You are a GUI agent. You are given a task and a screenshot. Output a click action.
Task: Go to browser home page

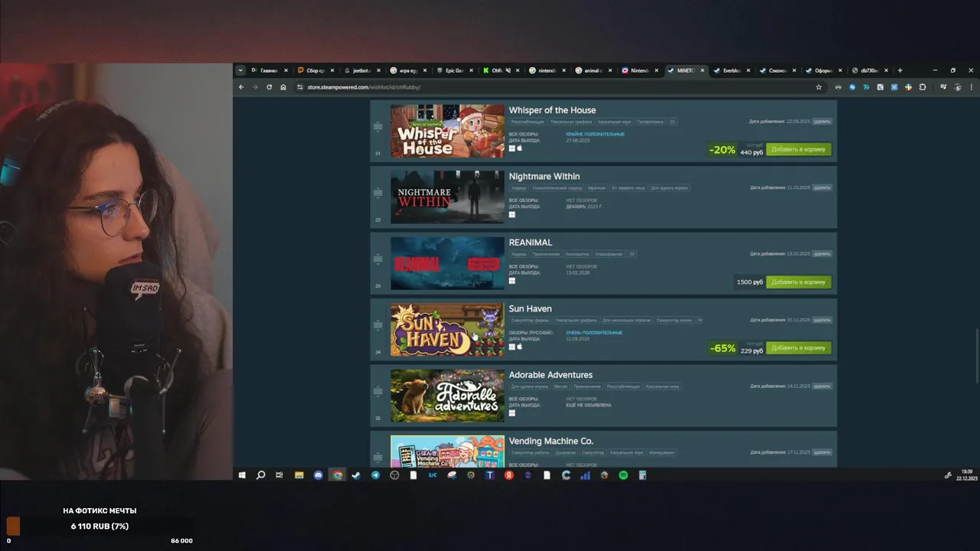[283, 87]
